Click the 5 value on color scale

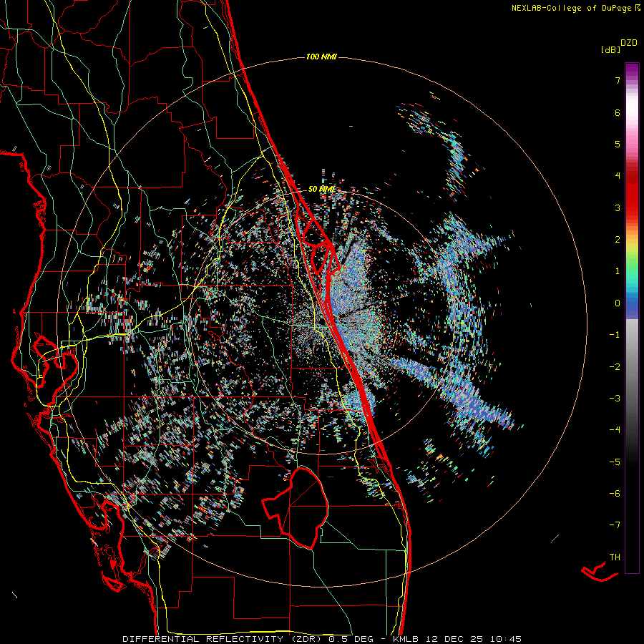pyautogui.click(x=618, y=144)
